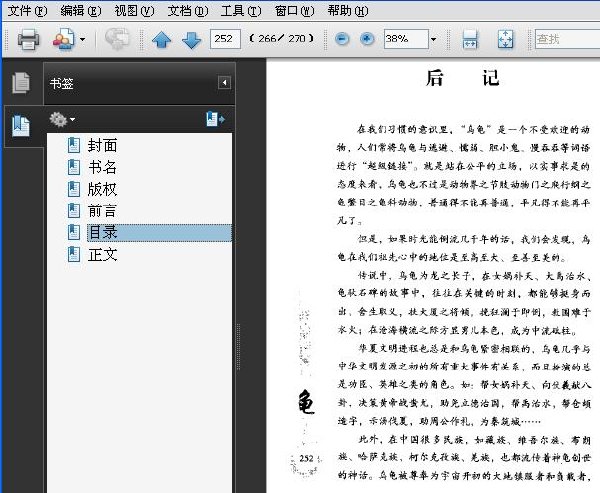Select the 书名 bookmark
The height and width of the screenshot is (493, 600).
[x=102, y=167]
